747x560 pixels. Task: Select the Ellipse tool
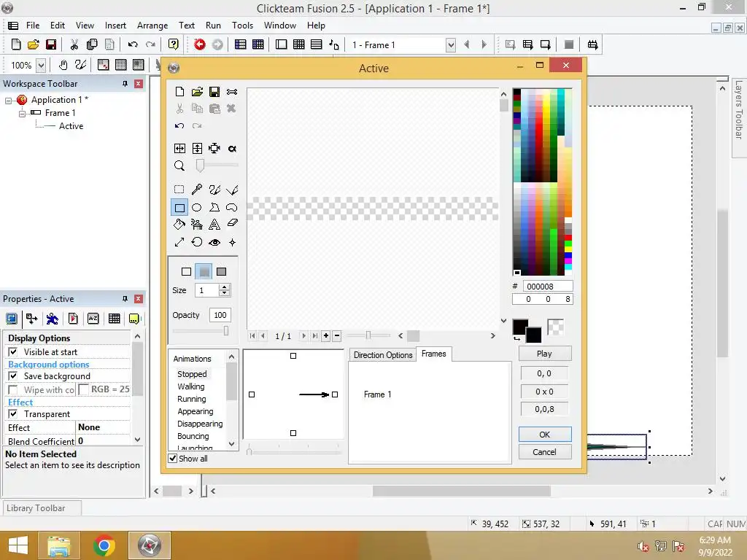click(197, 208)
